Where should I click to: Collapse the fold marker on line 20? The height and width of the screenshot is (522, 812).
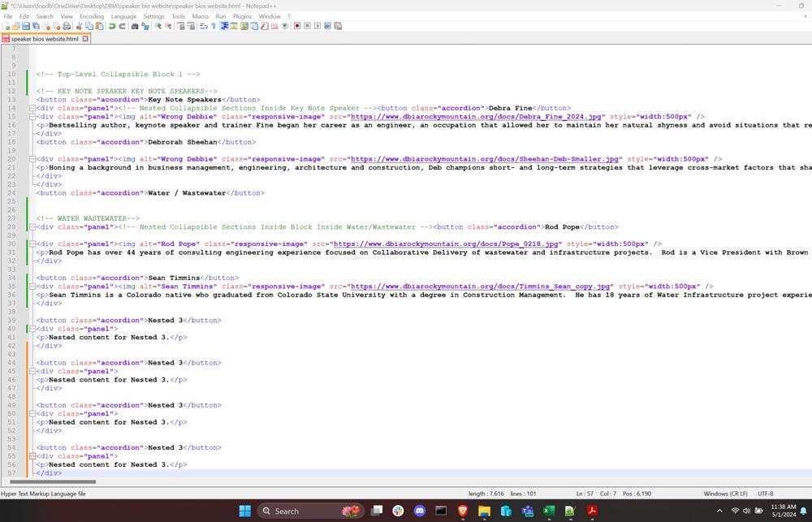(31, 159)
